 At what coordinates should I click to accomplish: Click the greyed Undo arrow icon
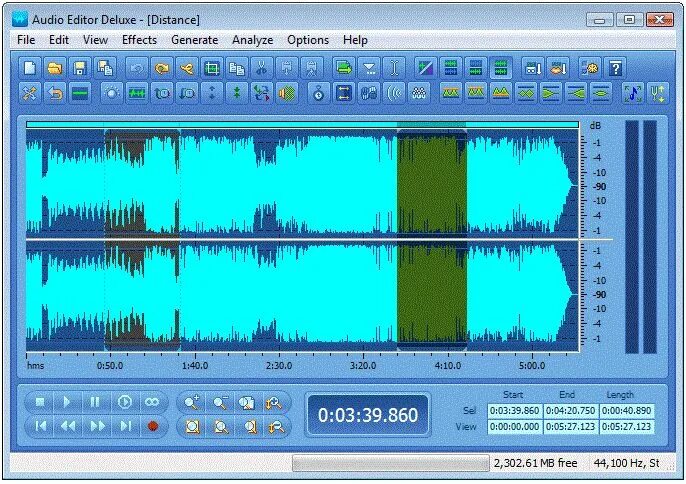click(137, 68)
